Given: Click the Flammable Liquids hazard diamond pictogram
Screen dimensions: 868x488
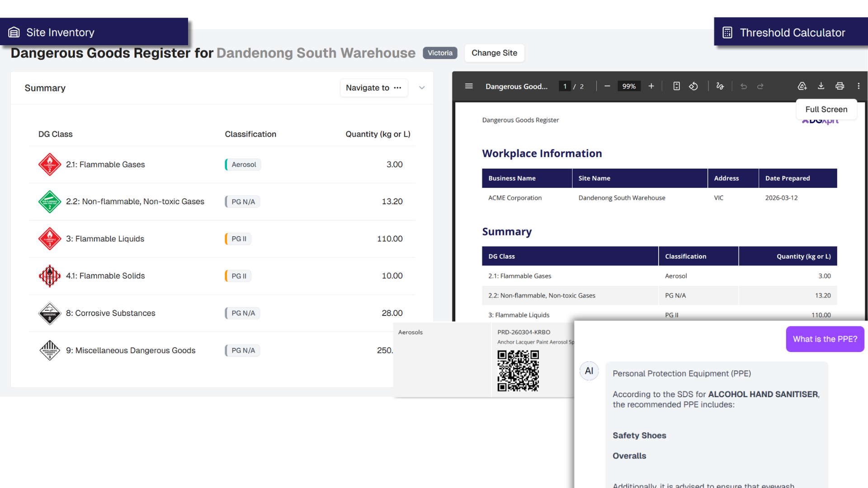Looking at the screenshot, I should [50, 239].
